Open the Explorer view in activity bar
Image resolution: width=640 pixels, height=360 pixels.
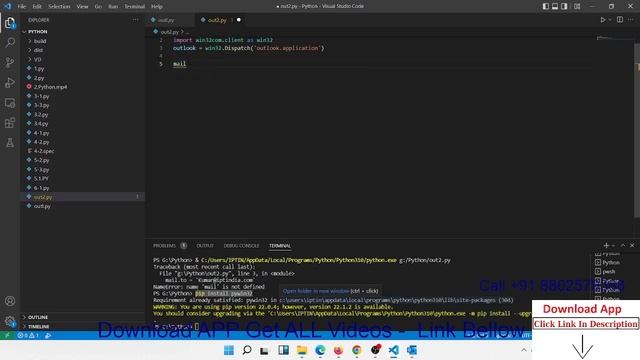10,22
